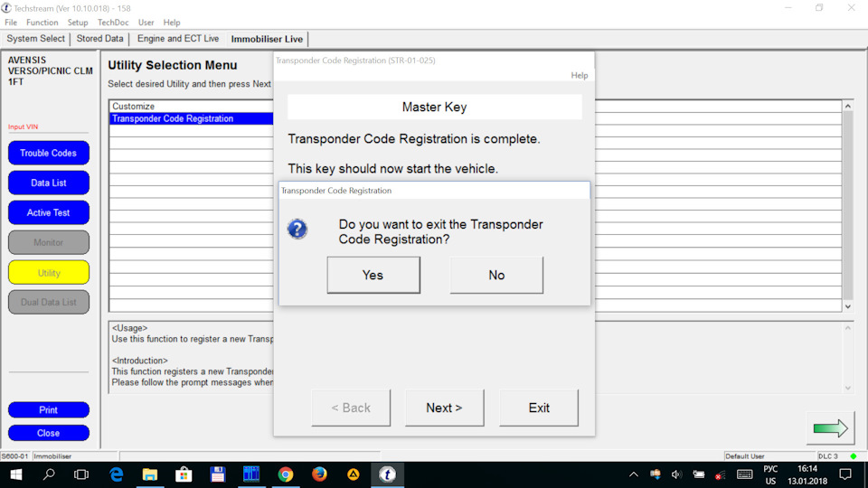Show hidden system tray icons
The height and width of the screenshot is (488, 868).
coord(634,474)
